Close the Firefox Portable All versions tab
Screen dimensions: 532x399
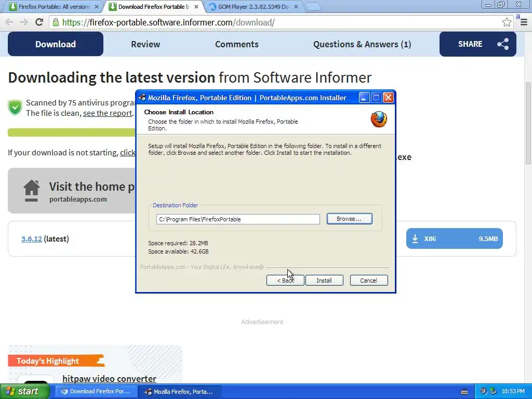96,7
